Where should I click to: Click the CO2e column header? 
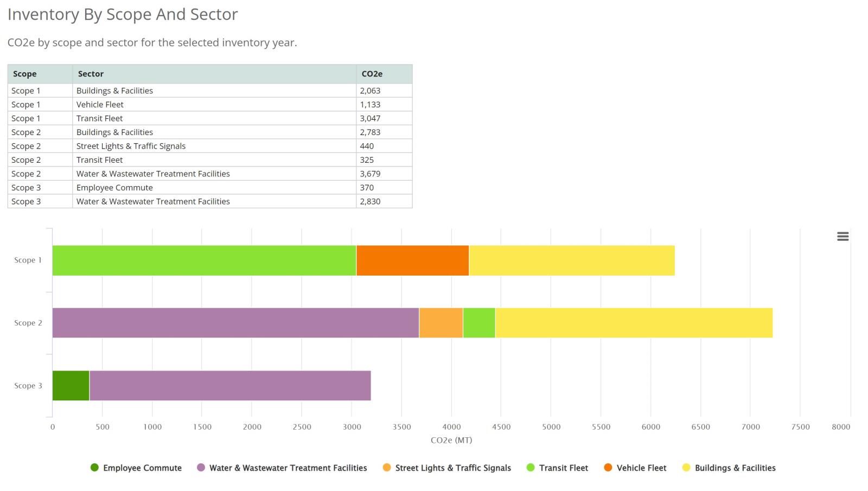(x=384, y=74)
